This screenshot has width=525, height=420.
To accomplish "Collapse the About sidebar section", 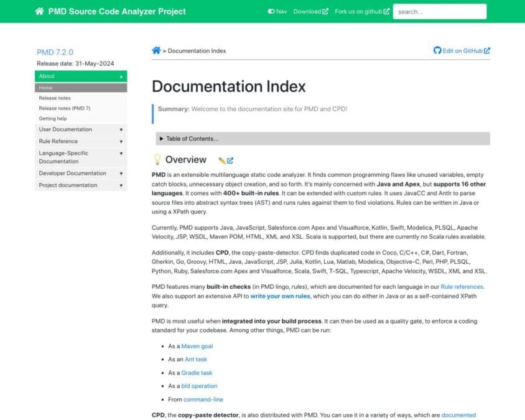I will click(81, 76).
